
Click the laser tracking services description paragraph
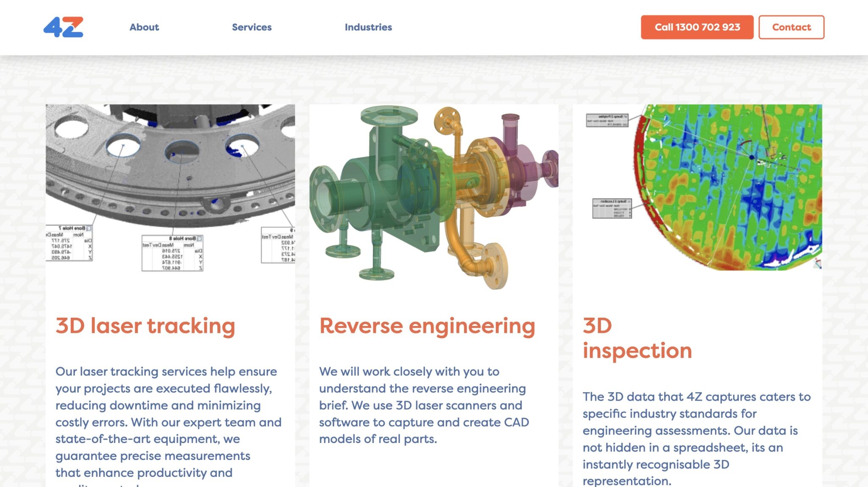click(168, 422)
